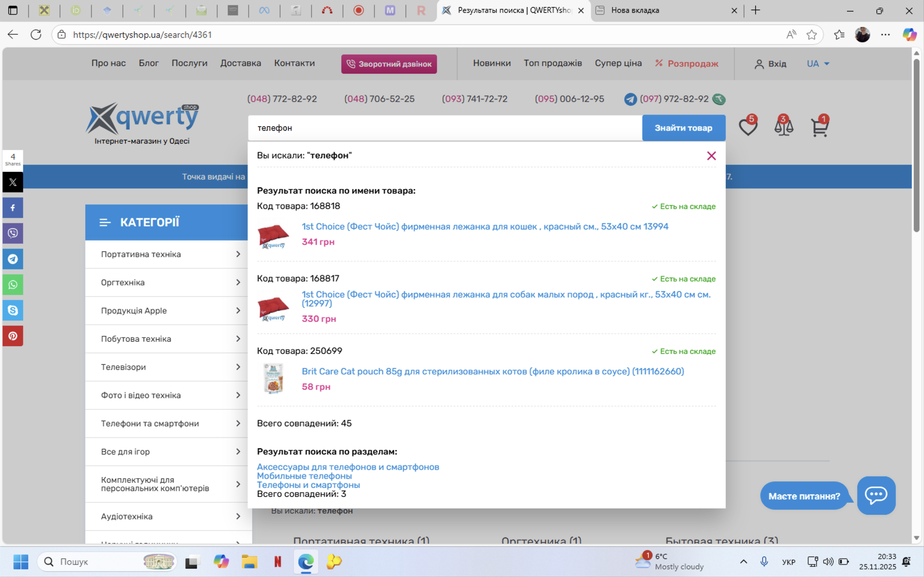Share via the Viber sidebar icon
This screenshot has height=577, width=924.
(x=13, y=233)
